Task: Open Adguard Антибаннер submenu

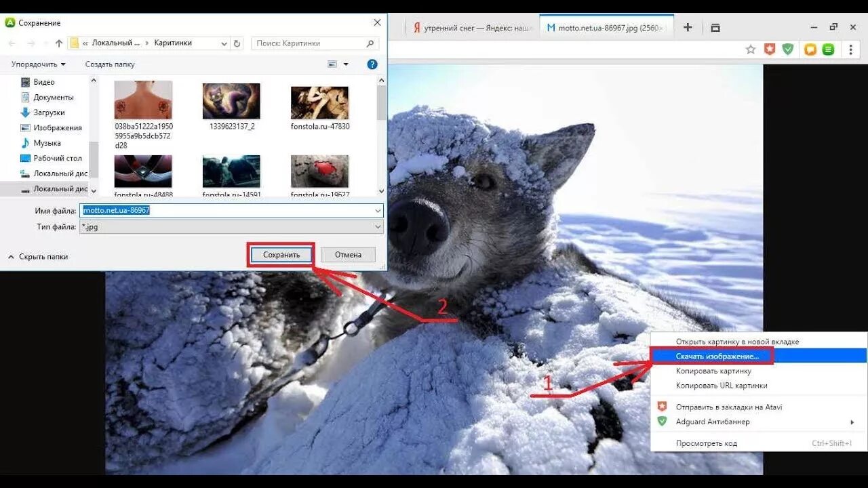Action: pyautogui.click(x=758, y=422)
